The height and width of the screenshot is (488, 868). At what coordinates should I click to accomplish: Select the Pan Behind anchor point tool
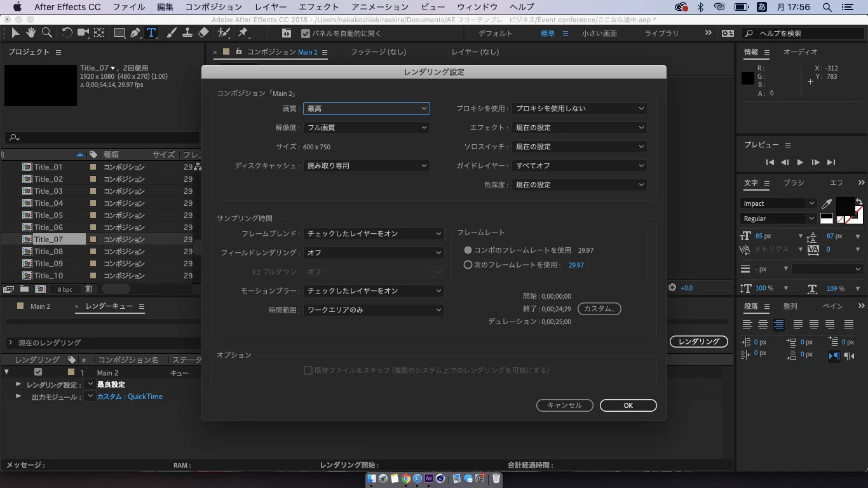pos(100,33)
